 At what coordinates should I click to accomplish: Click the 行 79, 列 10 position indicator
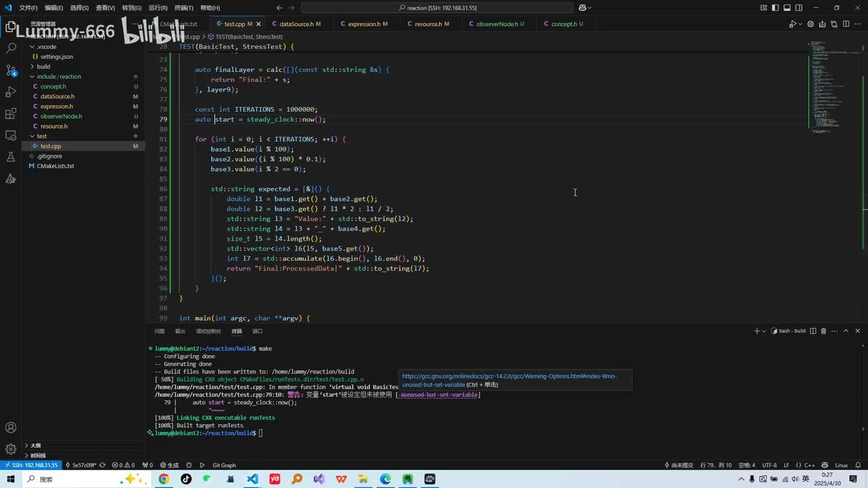pyautogui.click(x=715, y=465)
